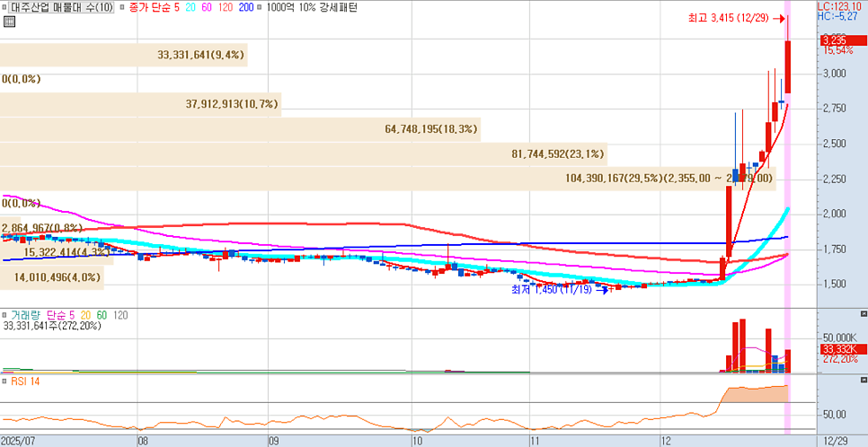Screen dimensions: 868x447
Task: Select the 1000억 10% 강세패턴 label
Action: tap(312, 8)
